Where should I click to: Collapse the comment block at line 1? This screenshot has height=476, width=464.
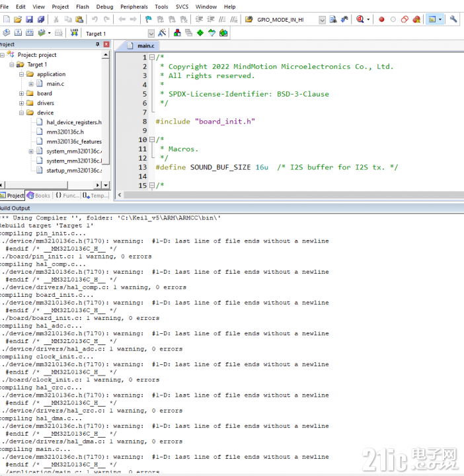click(x=152, y=57)
